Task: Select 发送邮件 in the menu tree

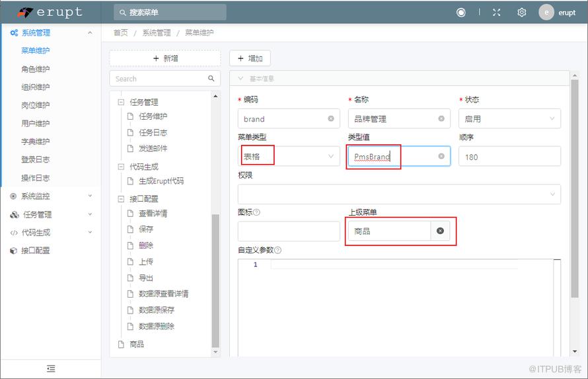Action: coord(153,149)
